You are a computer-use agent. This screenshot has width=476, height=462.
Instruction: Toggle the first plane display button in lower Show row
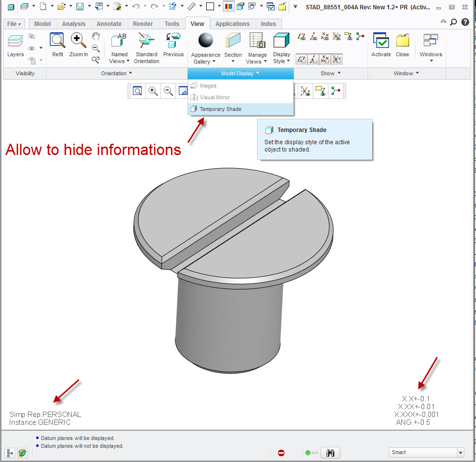pyautogui.click(x=302, y=60)
